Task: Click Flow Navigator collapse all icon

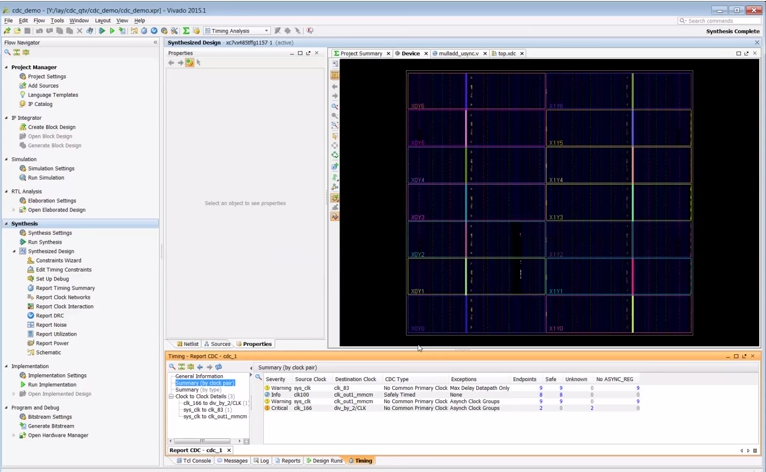Action: click(17, 52)
